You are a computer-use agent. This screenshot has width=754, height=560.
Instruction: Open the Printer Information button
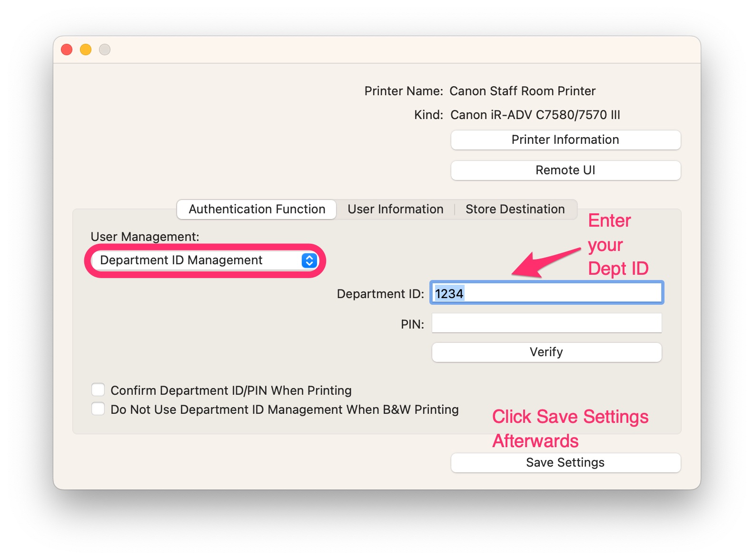[565, 140]
